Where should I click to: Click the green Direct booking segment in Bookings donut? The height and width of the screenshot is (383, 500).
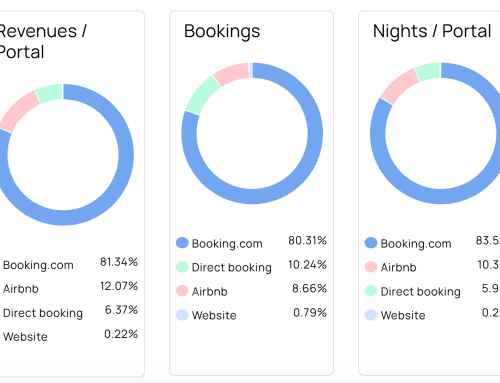pos(202,97)
